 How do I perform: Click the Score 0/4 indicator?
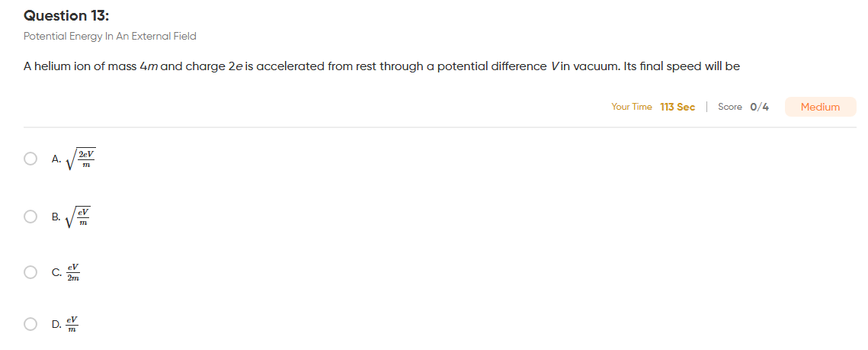[x=743, y=107]
